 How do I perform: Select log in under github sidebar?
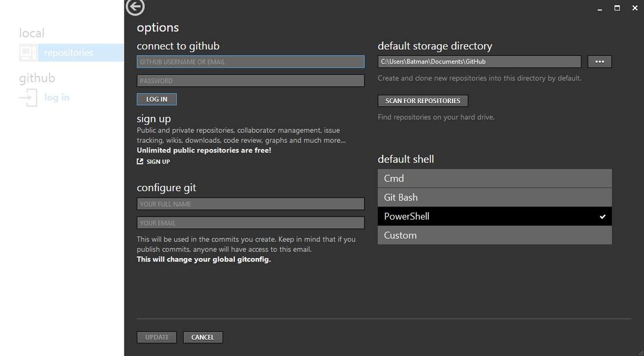click(x=57, y=97)
